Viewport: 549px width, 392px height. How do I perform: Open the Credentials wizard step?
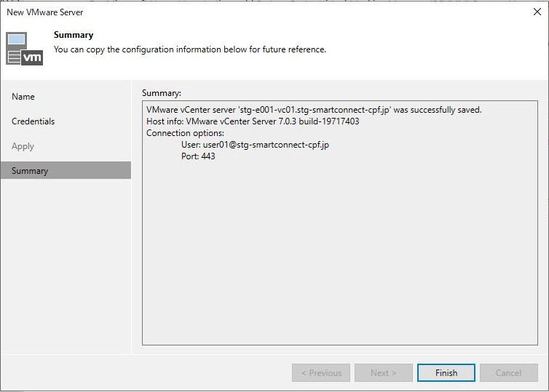point(33,121)
